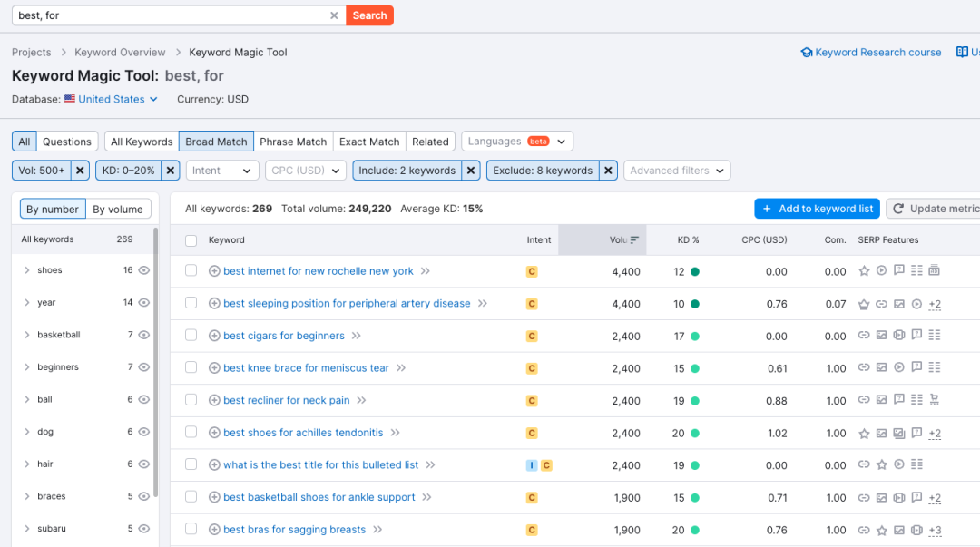Viewport: 980px width, 547px height.
Task: Select the Related tab
Action: pyautogui.click(x=430, y=142)
